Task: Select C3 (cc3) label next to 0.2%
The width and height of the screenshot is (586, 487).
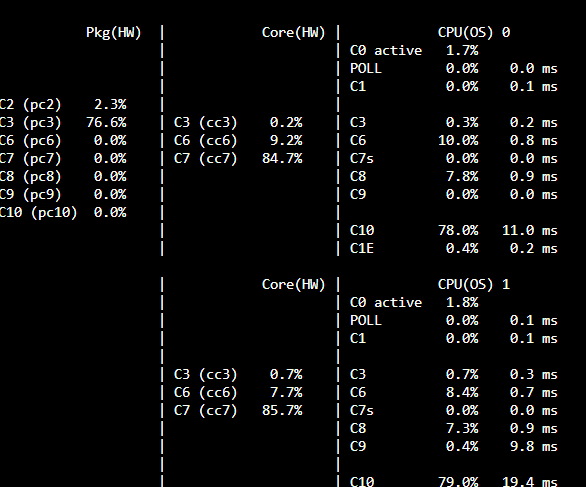Action: 206,122
